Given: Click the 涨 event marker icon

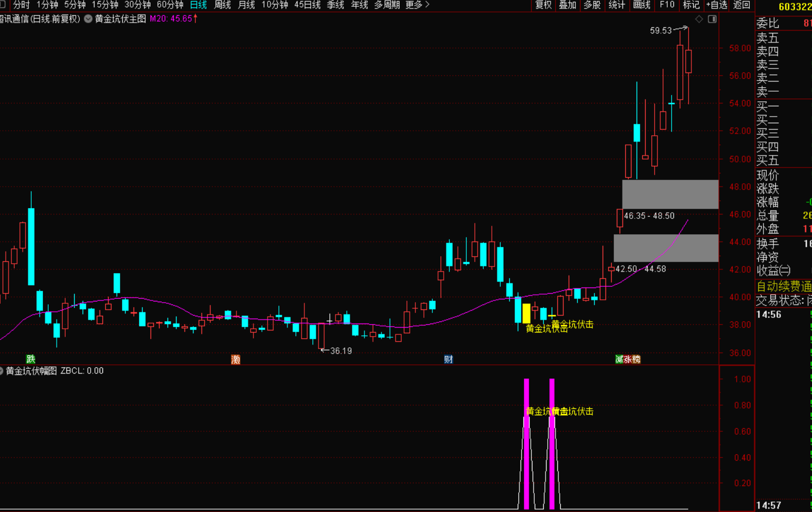Looking at the screenshot, I should [x=628, y=359].
